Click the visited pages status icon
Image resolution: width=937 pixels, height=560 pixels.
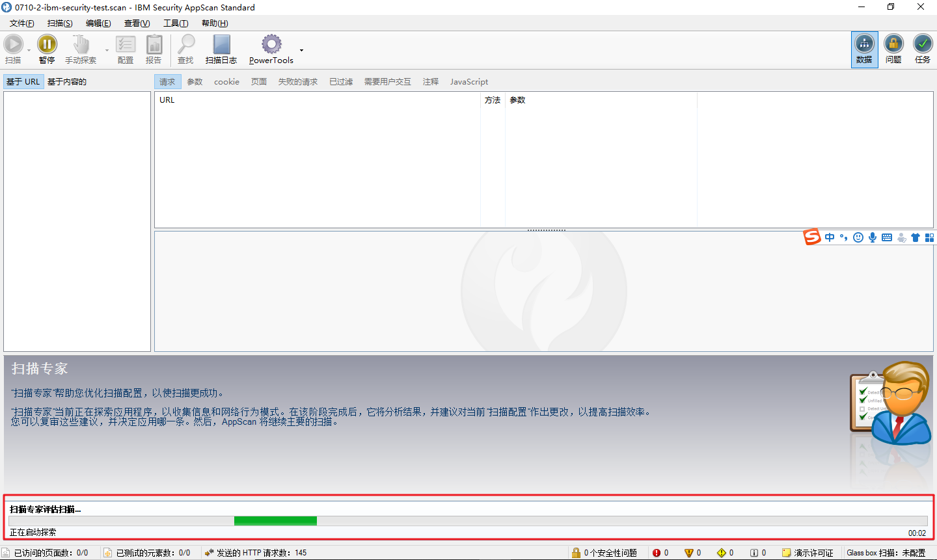[x=6, y=553]
